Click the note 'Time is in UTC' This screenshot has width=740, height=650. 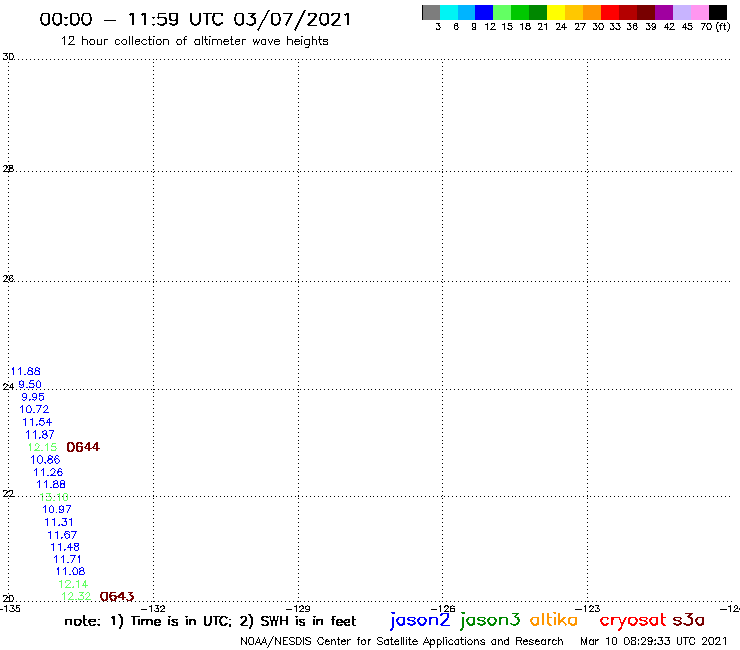click(x=181, y=621)
